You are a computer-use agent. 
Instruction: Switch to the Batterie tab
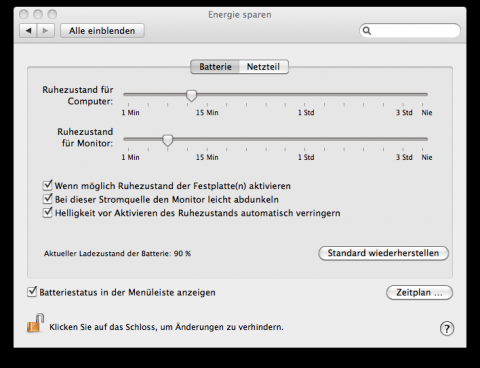point(215,67)
